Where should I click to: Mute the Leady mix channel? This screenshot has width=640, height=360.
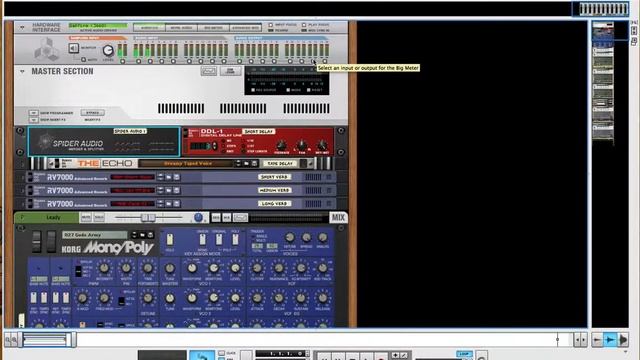[x=86, y=218]
